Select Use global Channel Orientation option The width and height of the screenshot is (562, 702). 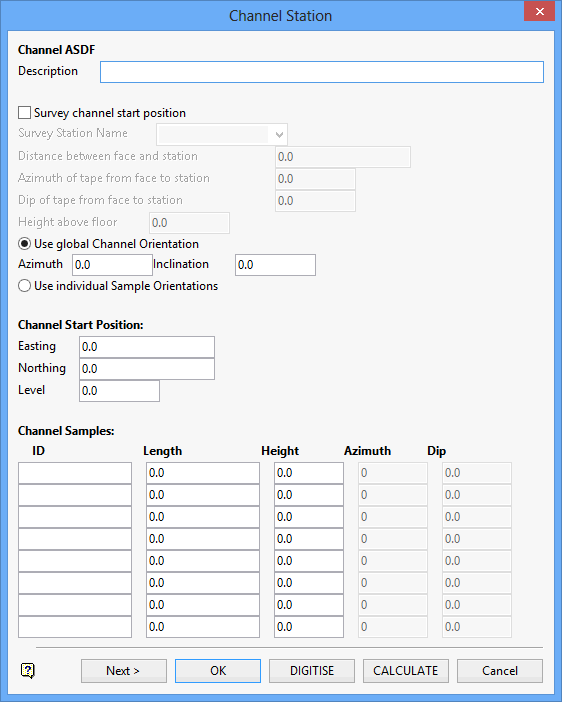[25, 244]
